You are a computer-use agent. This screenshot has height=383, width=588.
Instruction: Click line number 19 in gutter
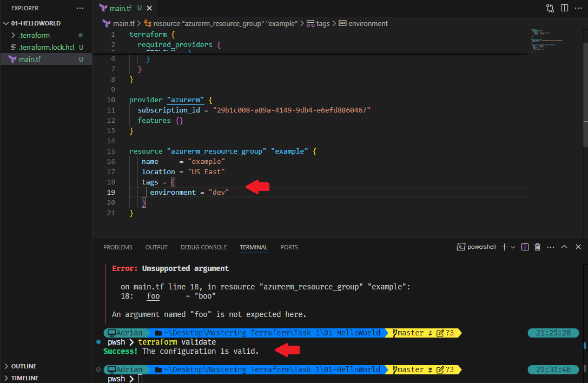click(x=111, y=192)
